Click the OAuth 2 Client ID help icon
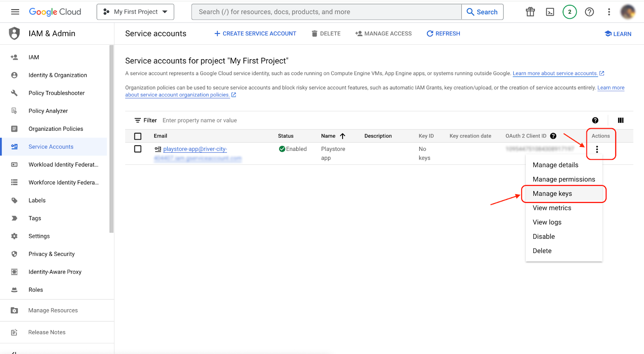This screenshot has height=354, width=644. click(x=553, y=136)
